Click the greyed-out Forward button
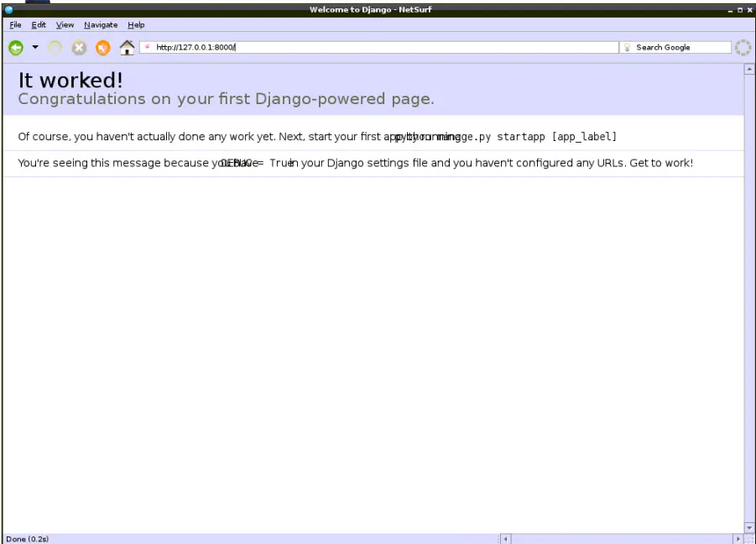This screenshot has width=756, height=544. tap(55, 47)
